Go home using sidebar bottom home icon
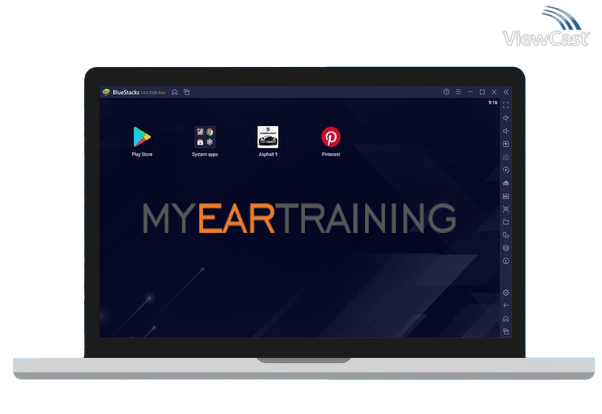The height and width of the screenshot is (414, 602). [x=506, y=319]
